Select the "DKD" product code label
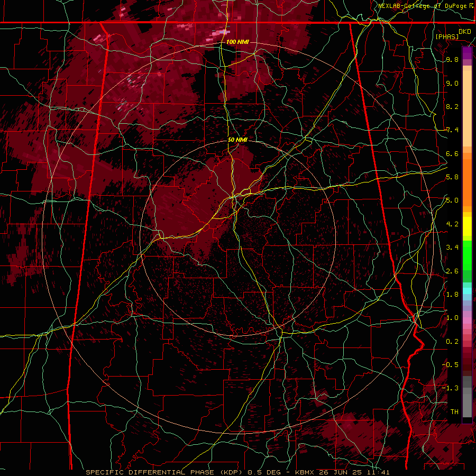The width and height of the screenshot is (476, 476). [x=464, y=32]
